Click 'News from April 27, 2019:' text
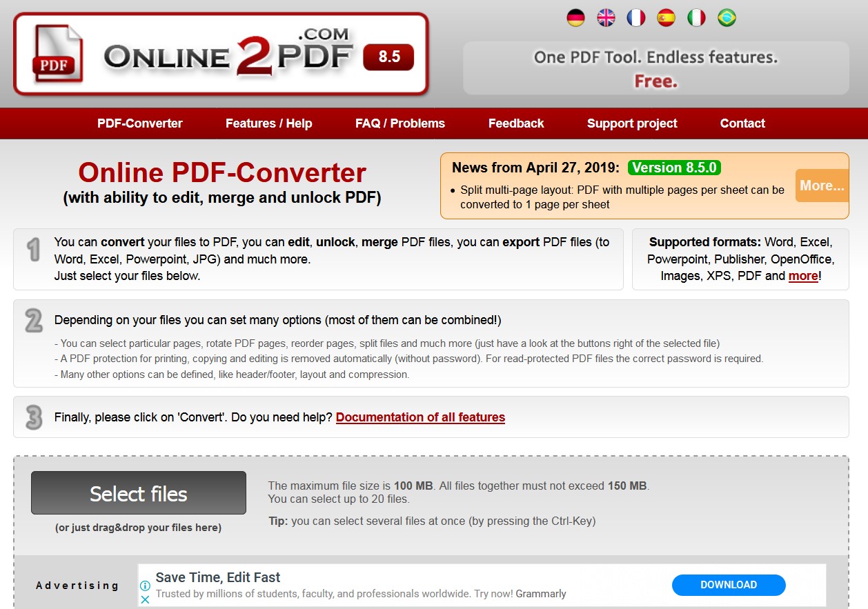Screen dimensions: 868x609 point(535,168)
